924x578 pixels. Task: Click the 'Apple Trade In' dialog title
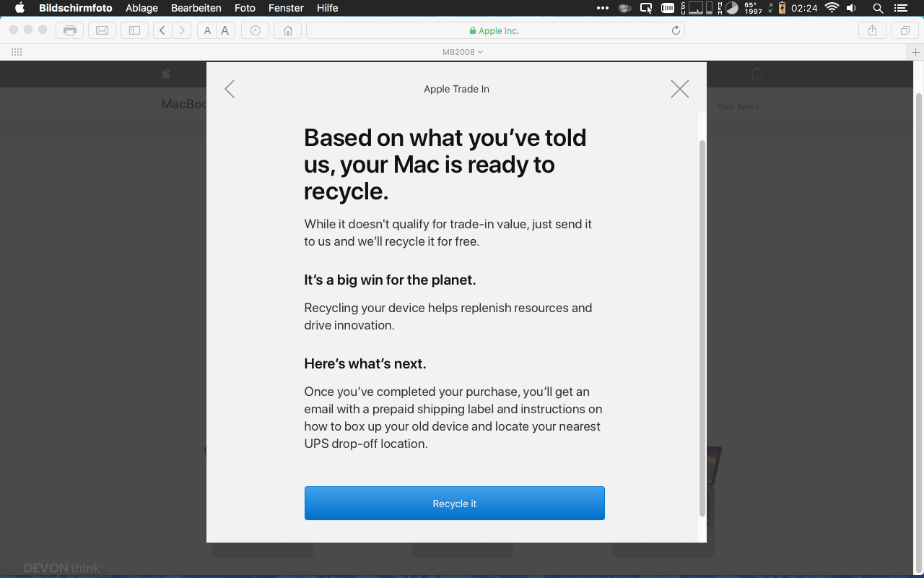(x=456, y=89)
